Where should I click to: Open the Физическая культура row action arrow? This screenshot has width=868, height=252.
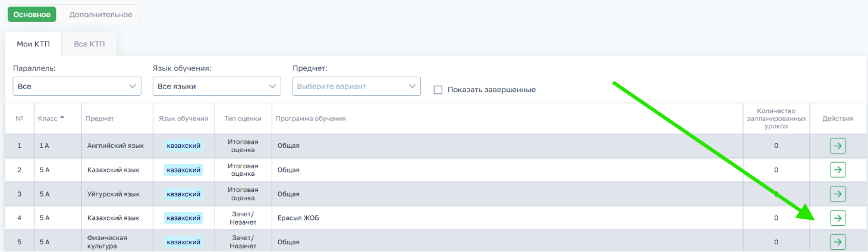pos(838,242)
